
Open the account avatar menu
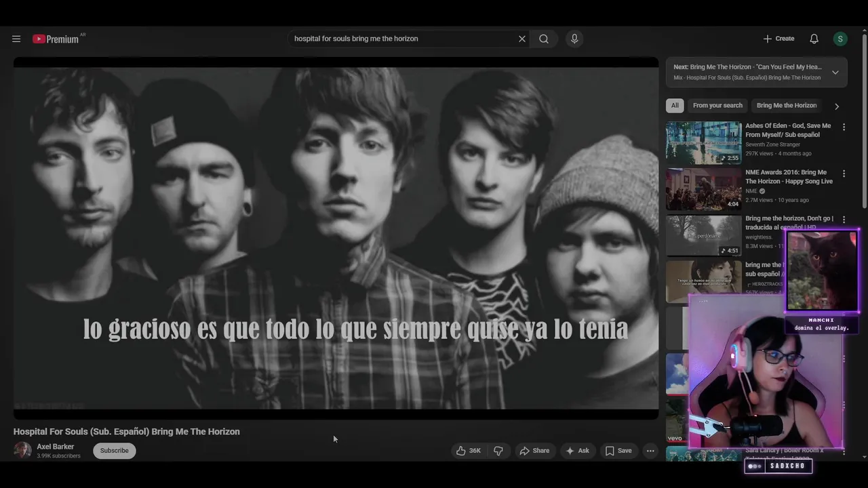point(840,39)
